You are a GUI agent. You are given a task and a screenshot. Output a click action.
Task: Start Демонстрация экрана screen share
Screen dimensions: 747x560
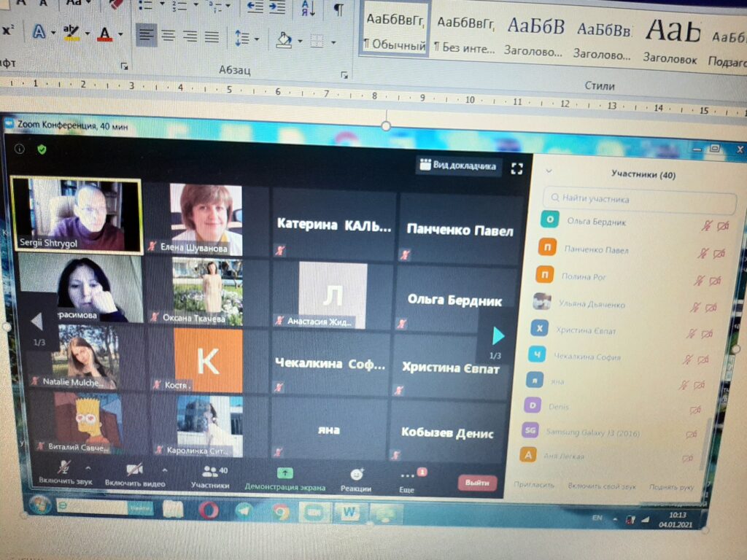pyautogui.click(x=285, y=480)
